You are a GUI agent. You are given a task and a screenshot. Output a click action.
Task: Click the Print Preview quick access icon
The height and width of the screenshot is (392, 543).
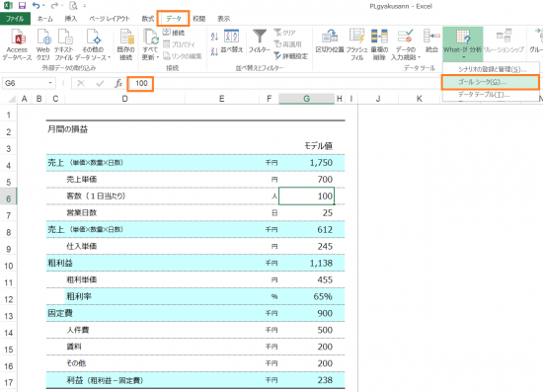73,6
